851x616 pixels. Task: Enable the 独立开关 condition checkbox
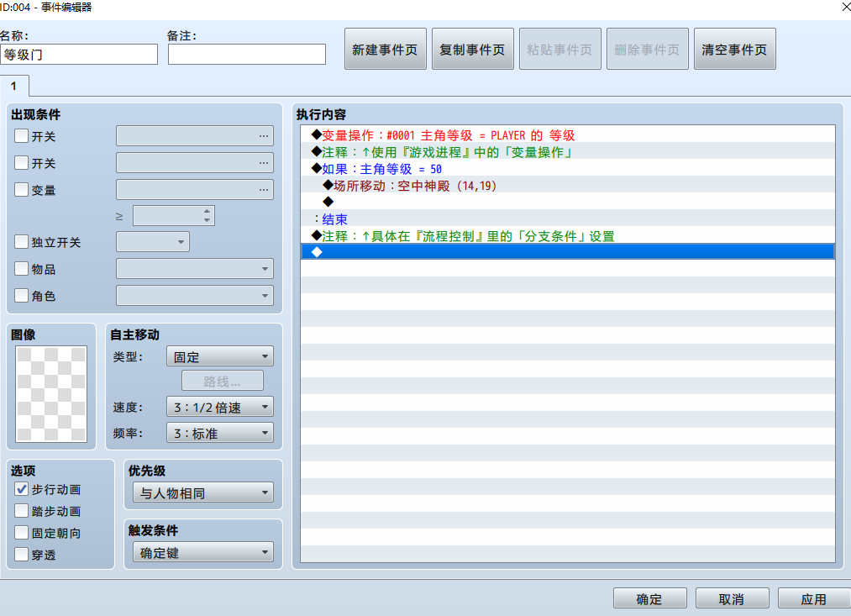pyautogui.click(x=21, y=241)
